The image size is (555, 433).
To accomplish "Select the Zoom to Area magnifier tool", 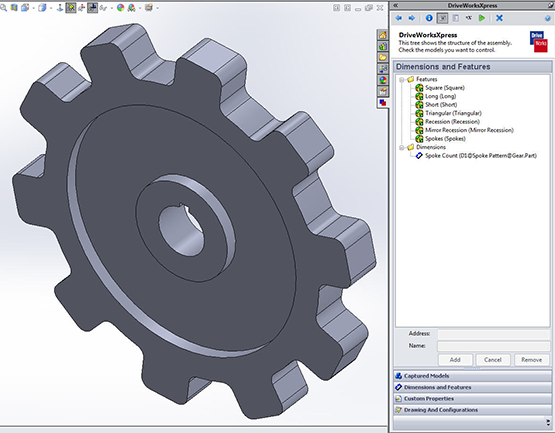I will 4,7.
